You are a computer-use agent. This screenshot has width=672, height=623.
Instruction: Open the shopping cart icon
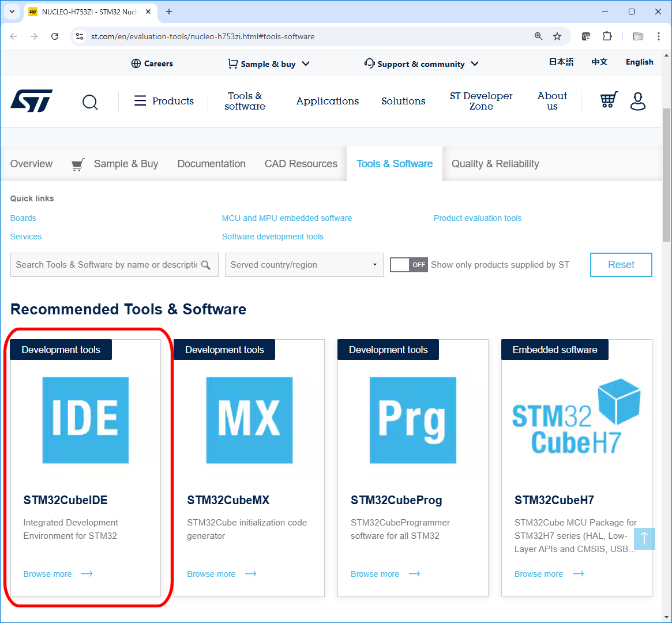click(609, 100)
